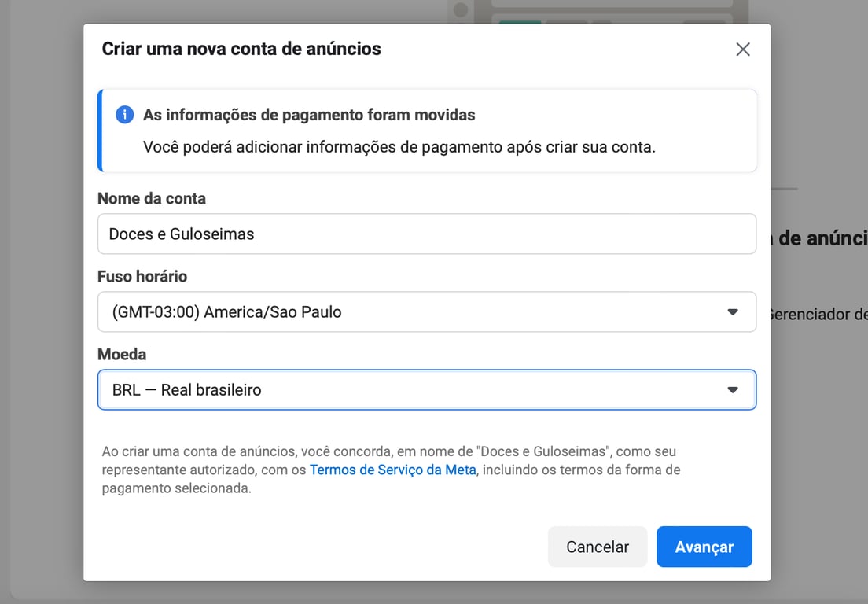Click the X to close the dialog

tap(742, 49)
